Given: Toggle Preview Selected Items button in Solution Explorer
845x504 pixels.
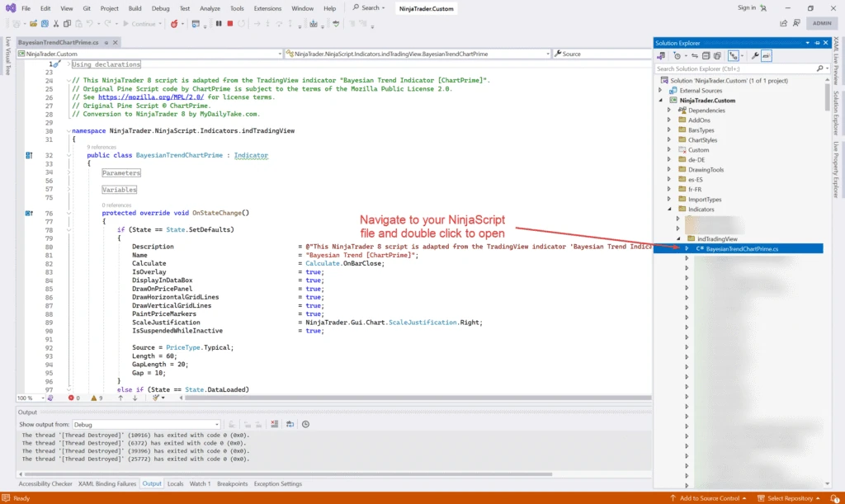Looking at the screenshot, I should coord(767,56).
